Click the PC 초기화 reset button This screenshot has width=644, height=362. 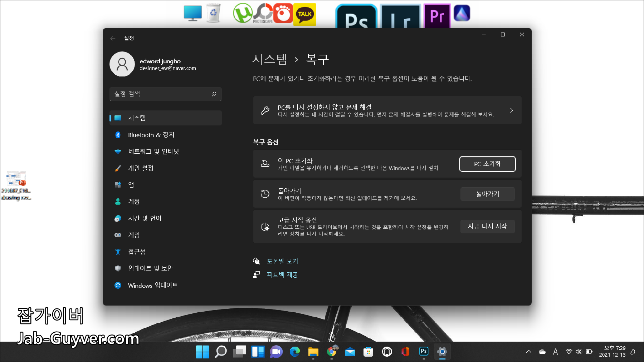[x=487, y=164]
